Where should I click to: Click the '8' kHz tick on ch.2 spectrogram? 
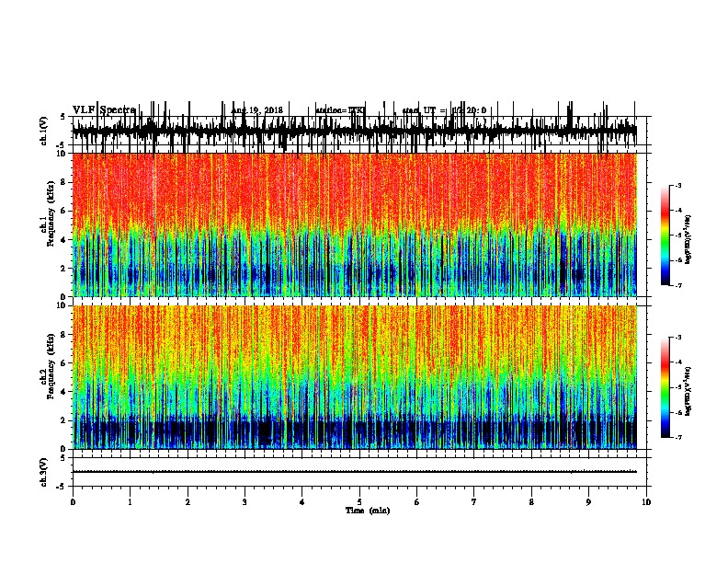pyautogui.click(x=63, y=334)
